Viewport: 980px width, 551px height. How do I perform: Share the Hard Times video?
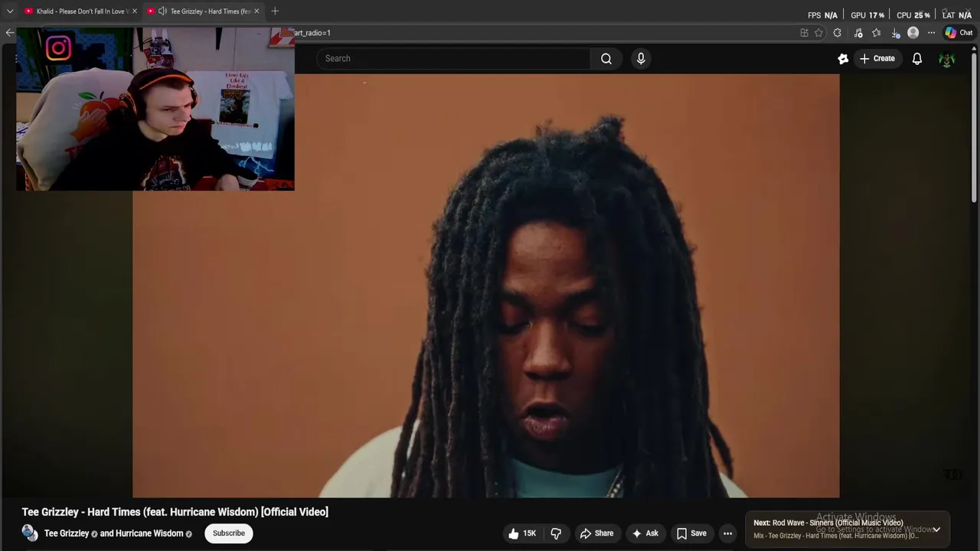click(x=596, y=533)
